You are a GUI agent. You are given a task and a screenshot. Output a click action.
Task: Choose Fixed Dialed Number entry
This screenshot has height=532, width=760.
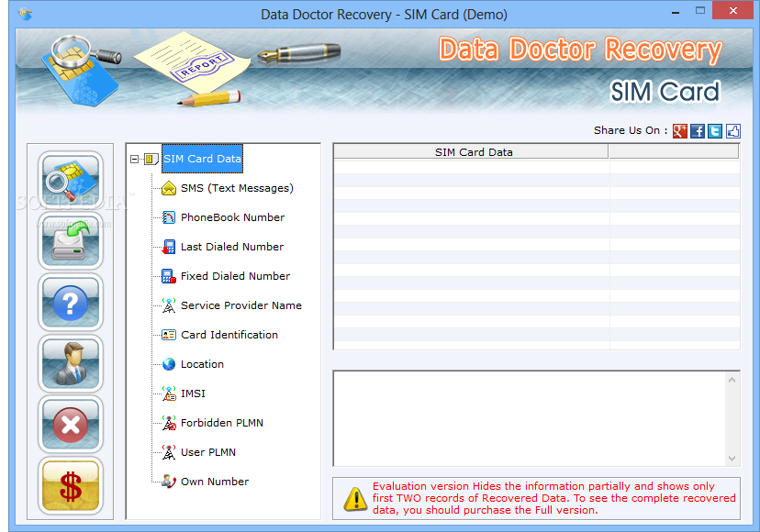click(x=235, y=276)
